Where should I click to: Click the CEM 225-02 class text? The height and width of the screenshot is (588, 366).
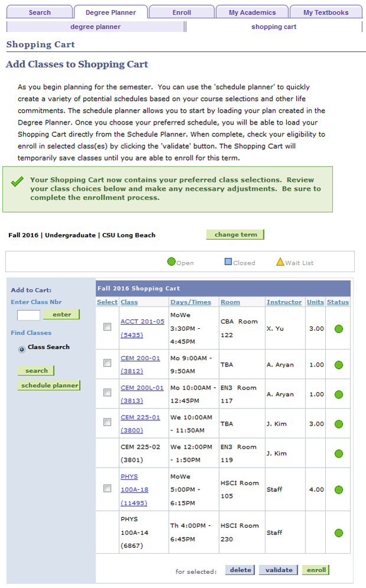[x=140, y=447]
